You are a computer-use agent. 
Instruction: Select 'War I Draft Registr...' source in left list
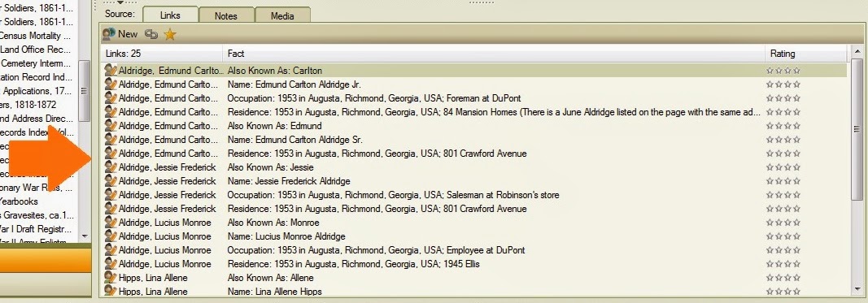pyautogui.click(x=36, y=229)
